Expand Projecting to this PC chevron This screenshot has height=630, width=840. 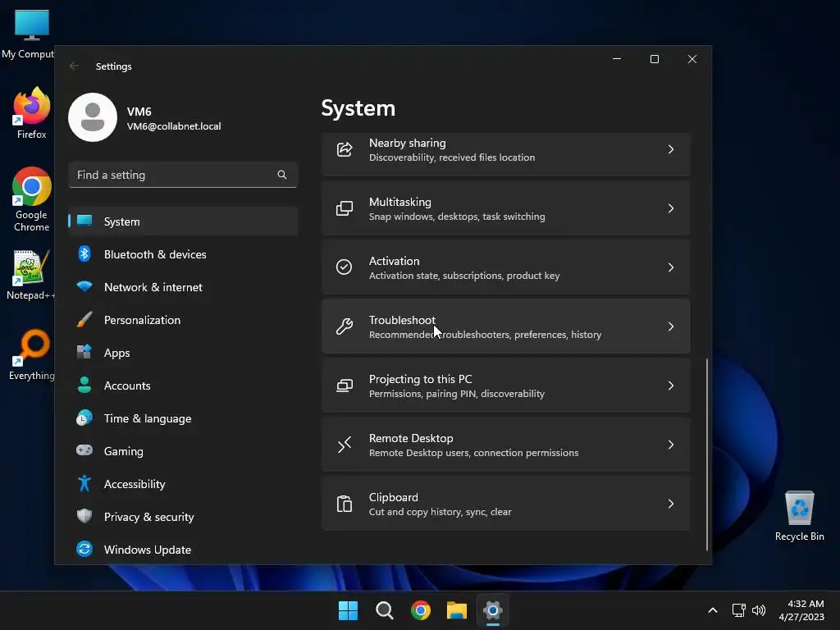[x=671, y=386]
